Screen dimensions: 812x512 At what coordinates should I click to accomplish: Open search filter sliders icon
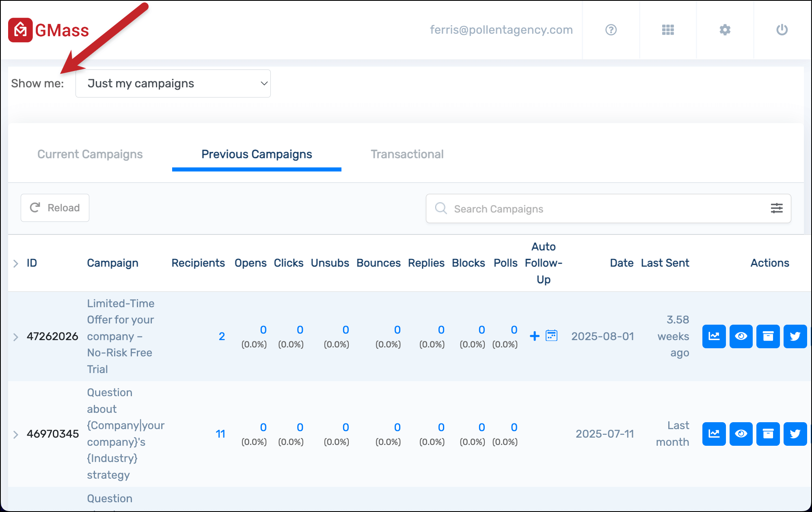(776, 208)
